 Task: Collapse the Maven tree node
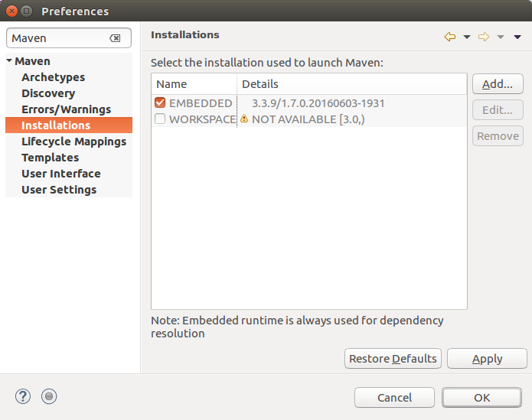tap(9, 61)
